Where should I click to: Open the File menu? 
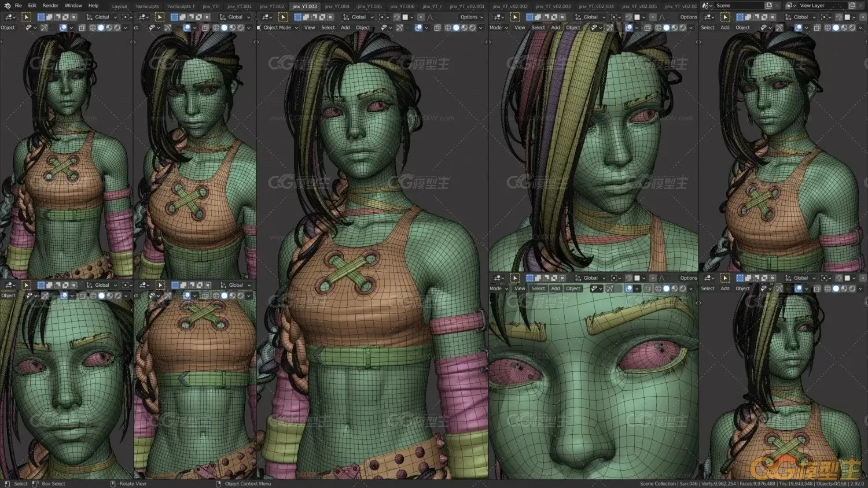(19, 5)
